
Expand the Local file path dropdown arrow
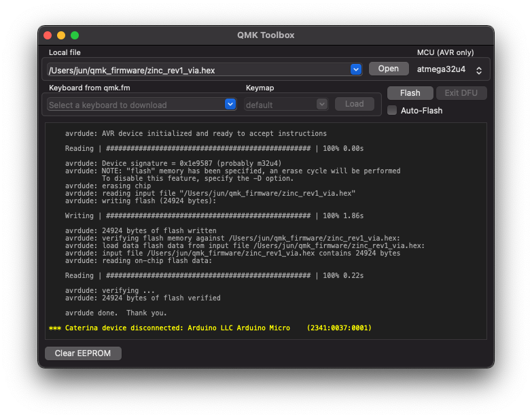356,69
